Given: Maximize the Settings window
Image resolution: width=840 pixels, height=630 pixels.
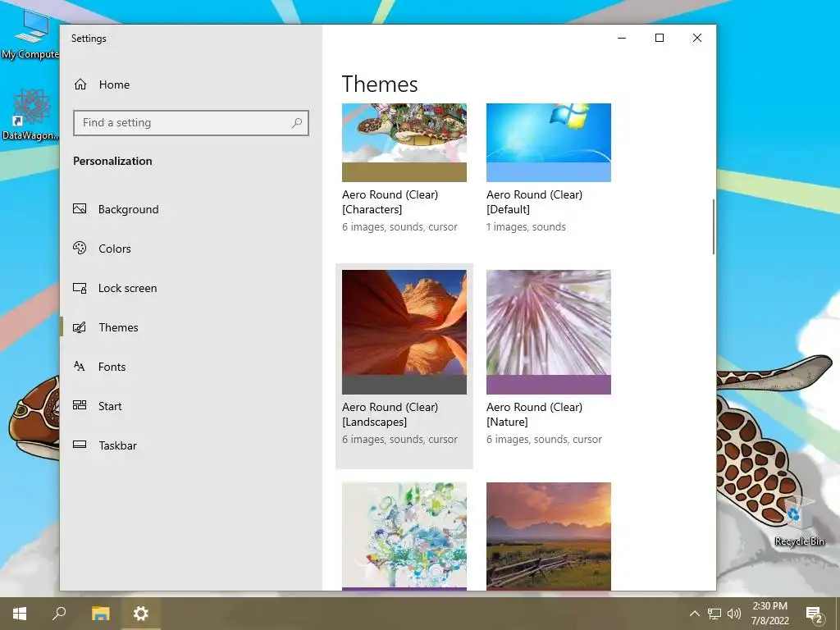Looking at the screenshot, I should tap(660, 38).
